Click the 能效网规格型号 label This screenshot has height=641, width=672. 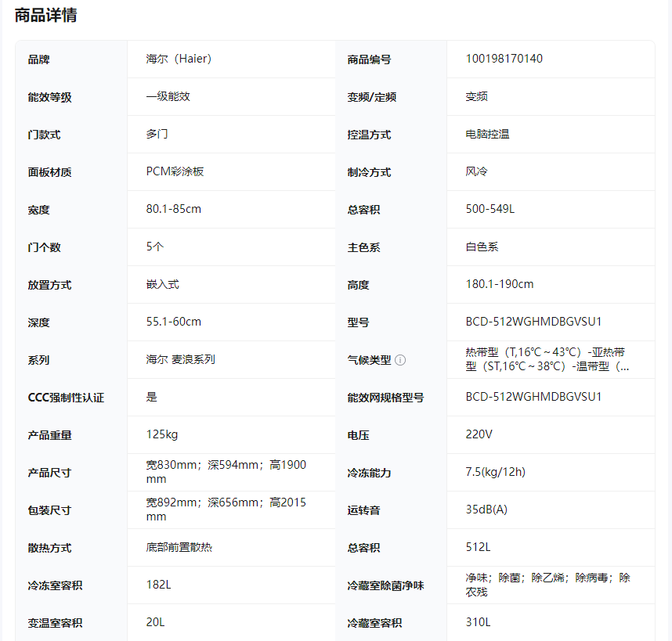(x=385, y=398)
